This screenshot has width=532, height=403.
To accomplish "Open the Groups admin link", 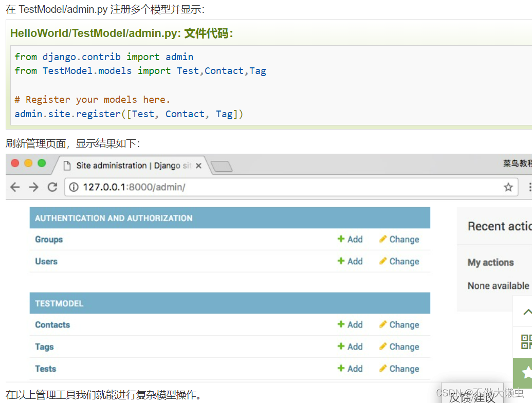I will coord(48,239).
